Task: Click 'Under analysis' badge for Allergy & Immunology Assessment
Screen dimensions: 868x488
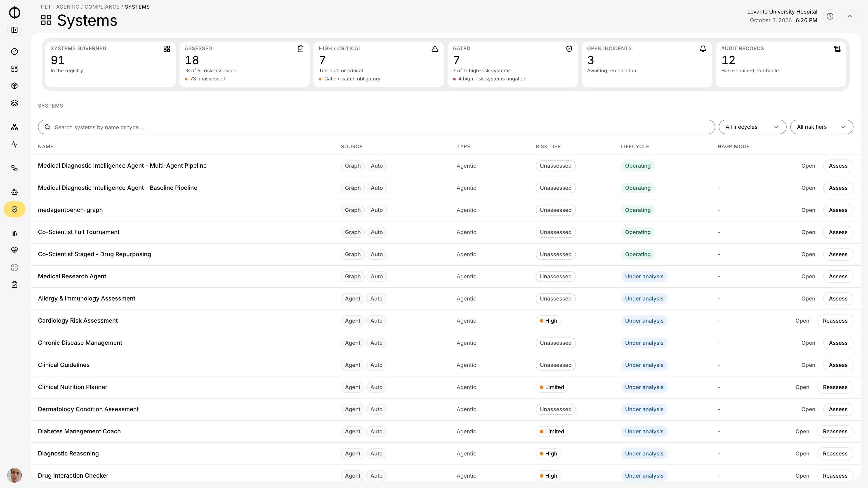Action: pos(644,298)
